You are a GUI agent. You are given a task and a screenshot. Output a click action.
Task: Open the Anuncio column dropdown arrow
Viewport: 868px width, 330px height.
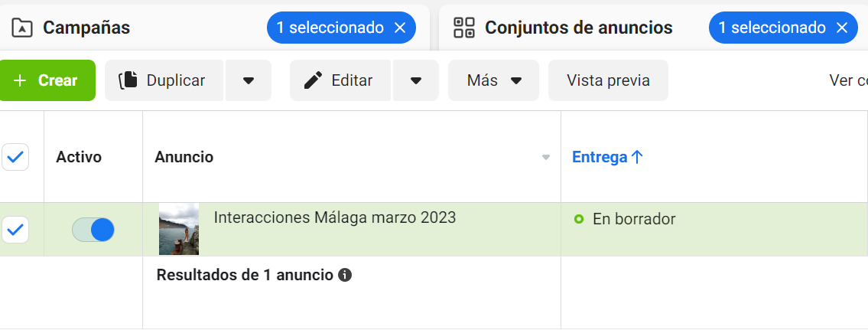coord(546,158)
